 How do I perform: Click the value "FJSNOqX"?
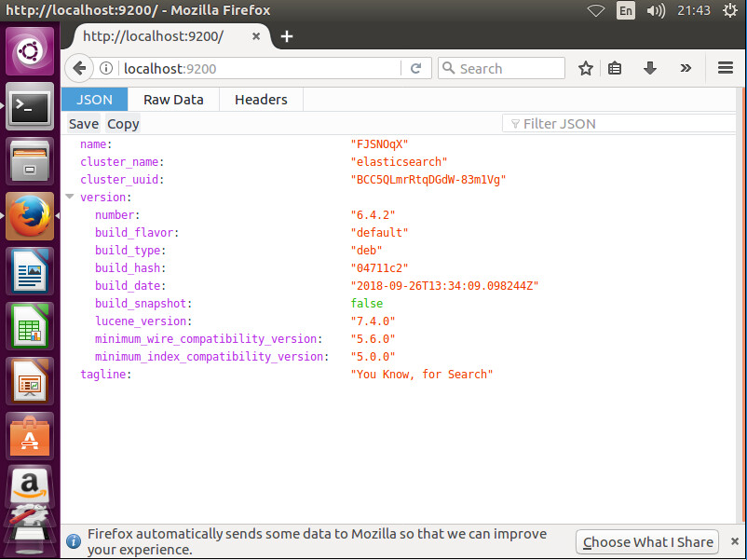tap(379, 144)
